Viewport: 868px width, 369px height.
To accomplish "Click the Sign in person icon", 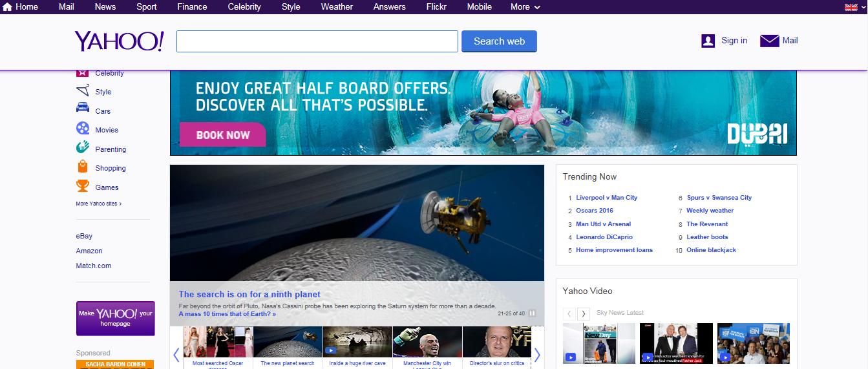I will click(708, 41).
